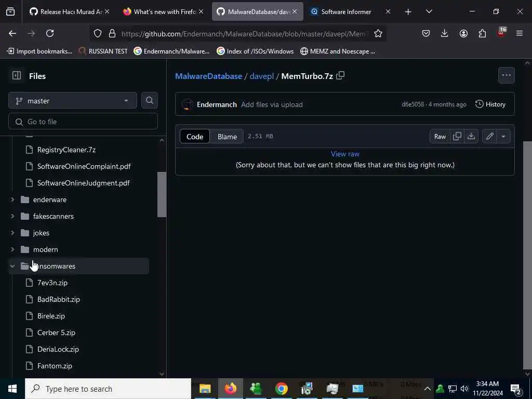This screenshot has width=532, height=399.
Task: Switch to What's new with Firefox tab
Action: pyautogui.click(x=163, y=11)
